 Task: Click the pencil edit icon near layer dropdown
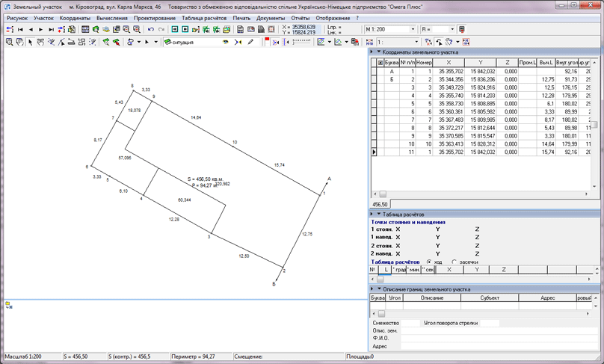(x=250, y=43)
